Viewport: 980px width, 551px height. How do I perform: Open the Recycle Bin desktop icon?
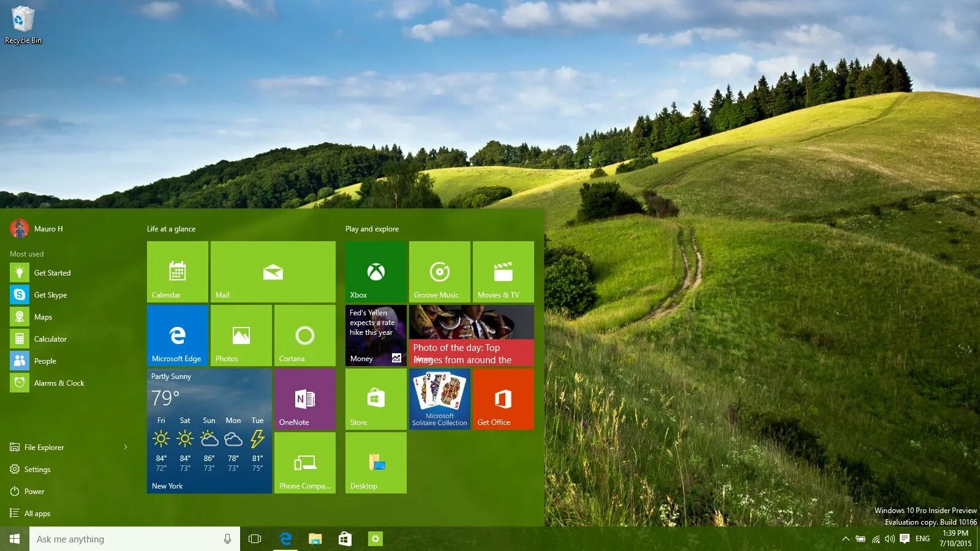pos(23,26)
